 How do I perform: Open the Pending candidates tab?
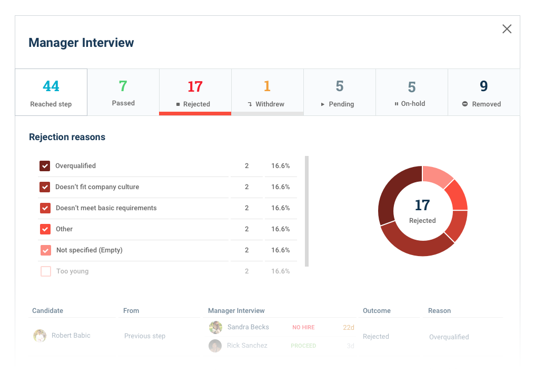[339, 92]
